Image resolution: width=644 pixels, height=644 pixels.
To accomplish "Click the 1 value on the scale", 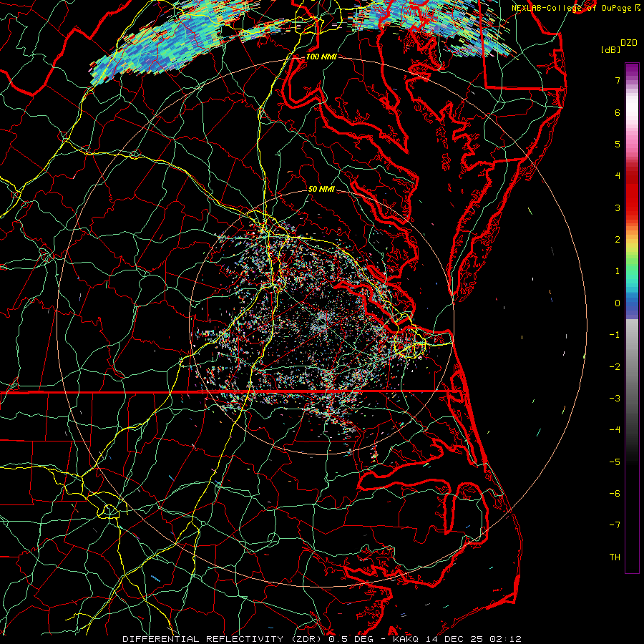I will point(618,271).
